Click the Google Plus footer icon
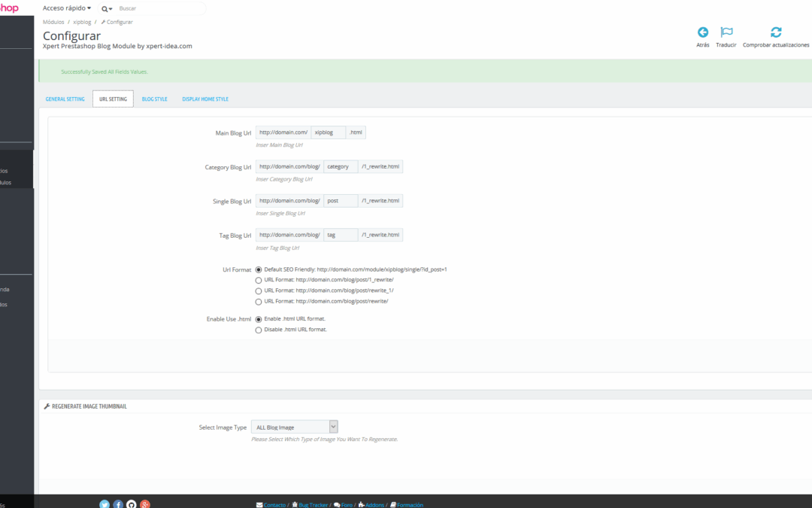Screen dimensions: 812x508 coord(145,504)
